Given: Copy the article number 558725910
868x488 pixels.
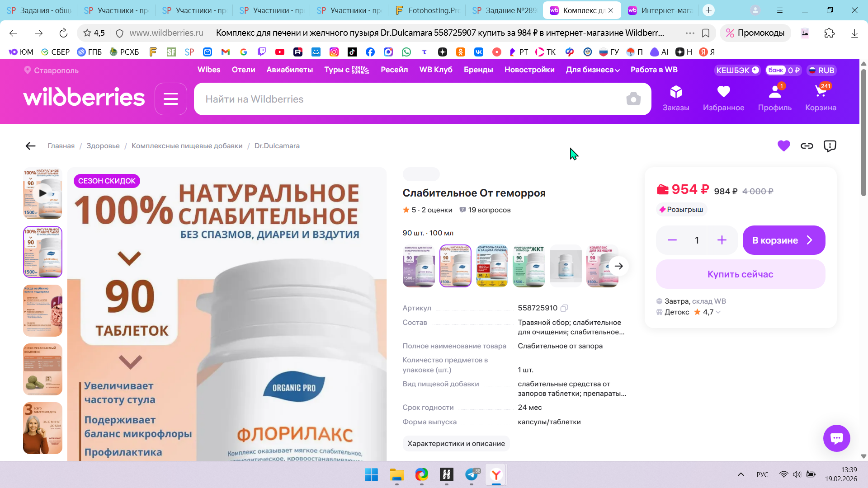Looking at the screenshot, I should click(564, 308).
